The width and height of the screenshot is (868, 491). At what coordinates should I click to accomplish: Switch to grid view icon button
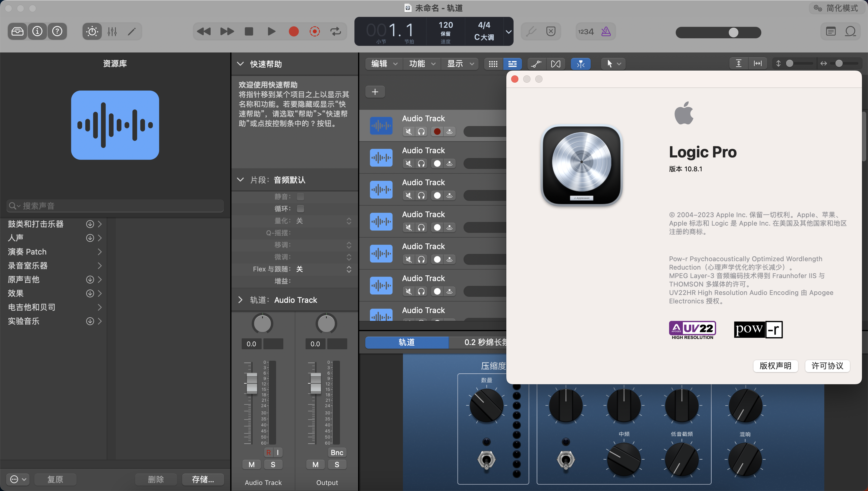tap(493, 64)
